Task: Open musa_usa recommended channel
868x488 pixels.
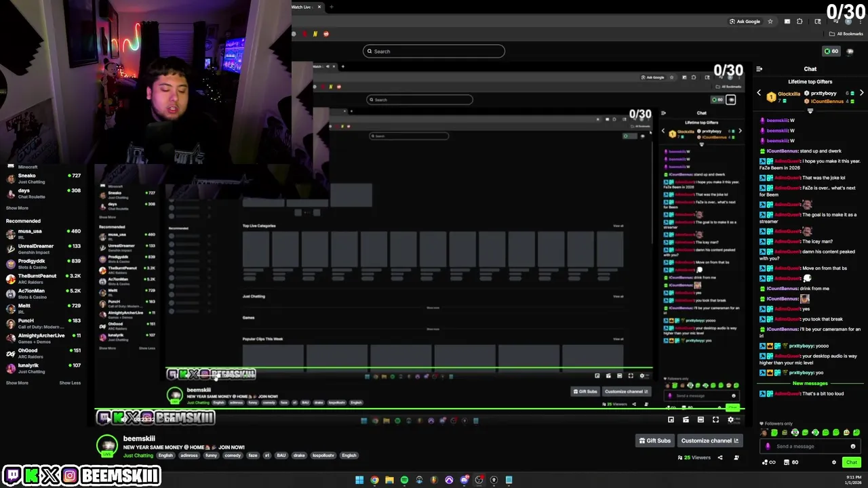Action: click(43, 234)
